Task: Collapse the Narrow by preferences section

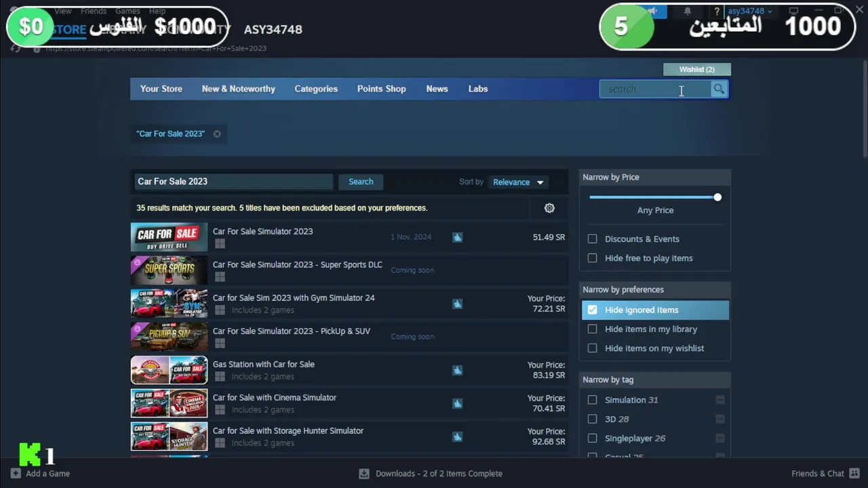Action: click(655, 289)
